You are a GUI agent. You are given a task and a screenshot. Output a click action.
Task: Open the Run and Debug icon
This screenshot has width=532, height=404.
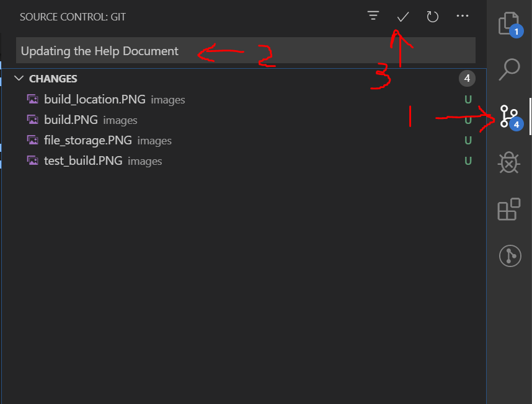[x=508, y=163]
